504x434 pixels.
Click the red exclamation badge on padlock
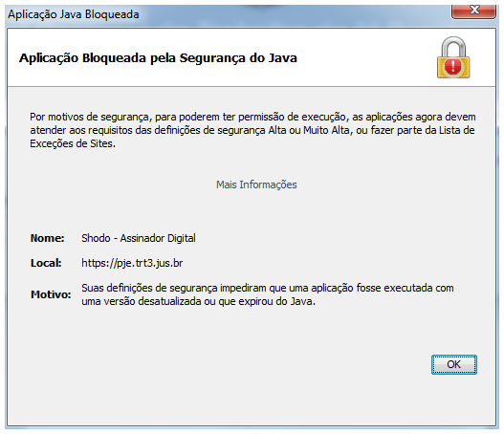click(x=453, y=67)
